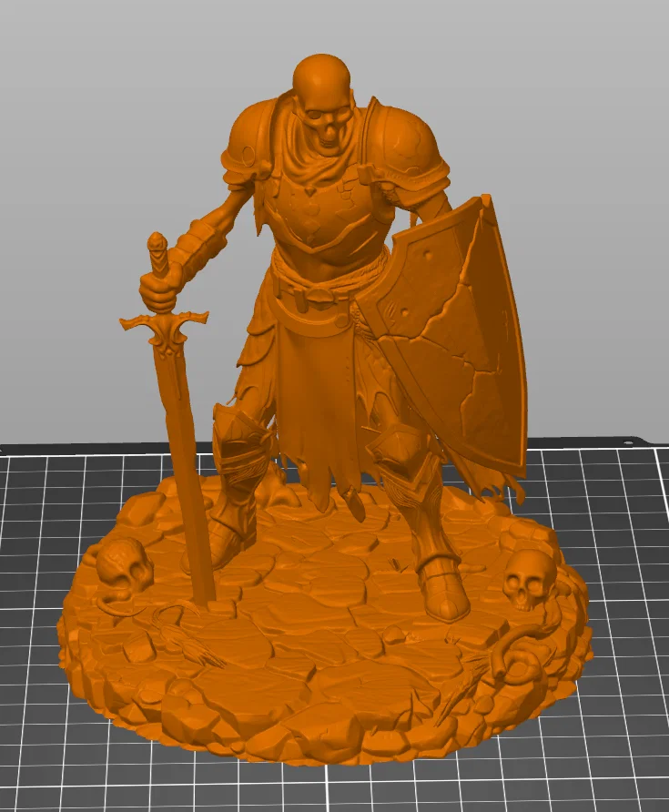This screenshot has height=812, width=669.
Task: Click the armored boot beside the right skull
Action: coord(443,589)
